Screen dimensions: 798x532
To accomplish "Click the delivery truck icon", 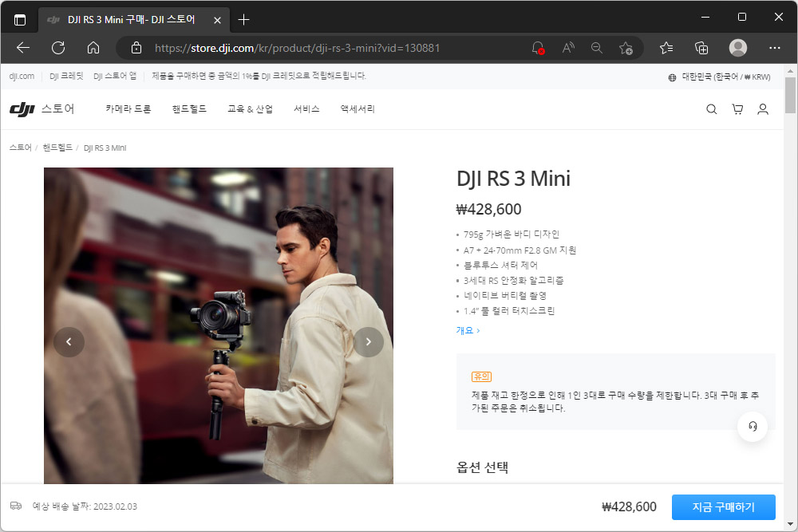I will 16,506.
